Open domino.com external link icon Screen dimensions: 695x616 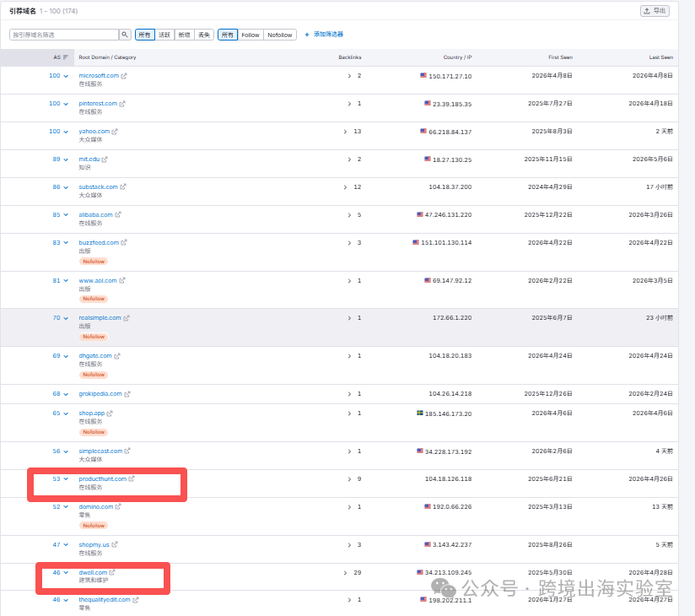click(x=118, y=506)
